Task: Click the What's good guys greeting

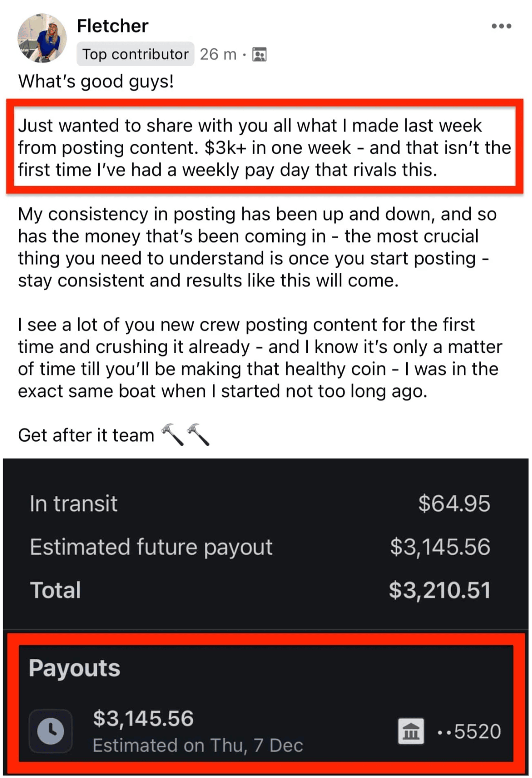Action: pyautogui.click(x=96, y=82)
